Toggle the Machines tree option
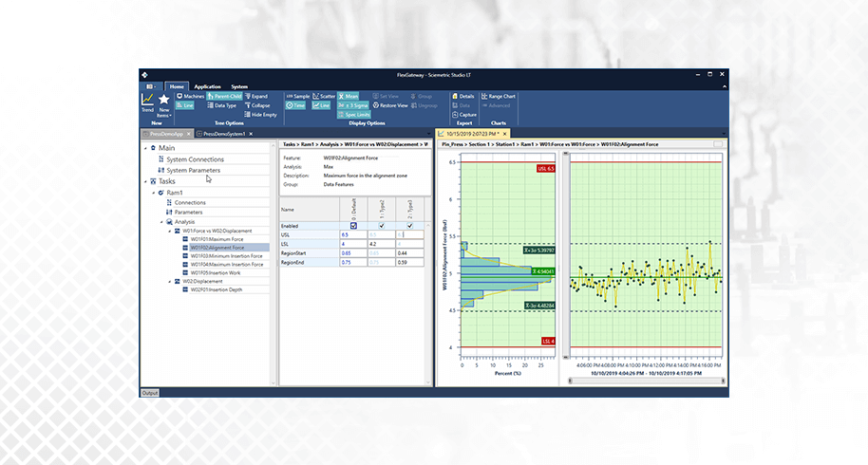 (191, 96)
